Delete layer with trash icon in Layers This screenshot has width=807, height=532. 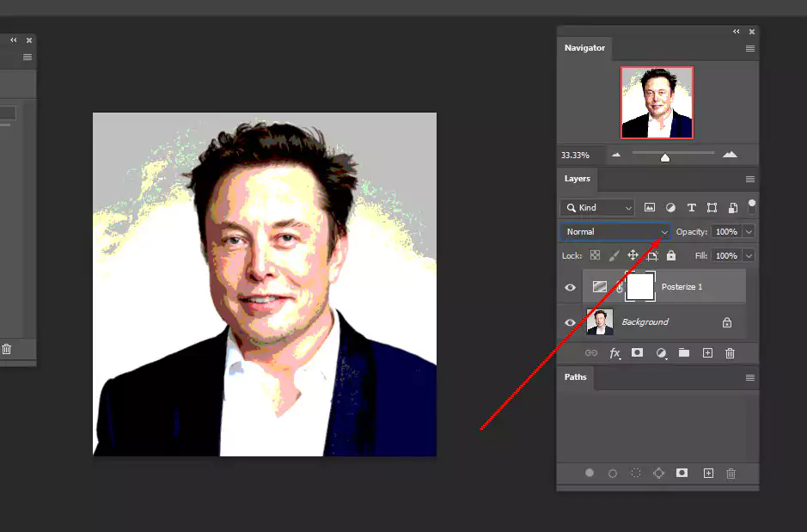click(x=730, y=353)
